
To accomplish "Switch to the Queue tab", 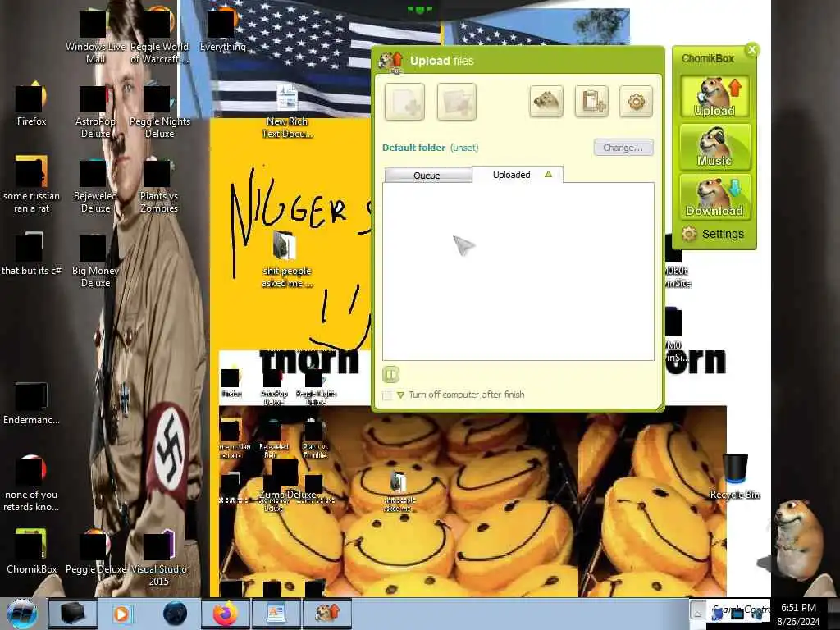I will pos(427,176).
